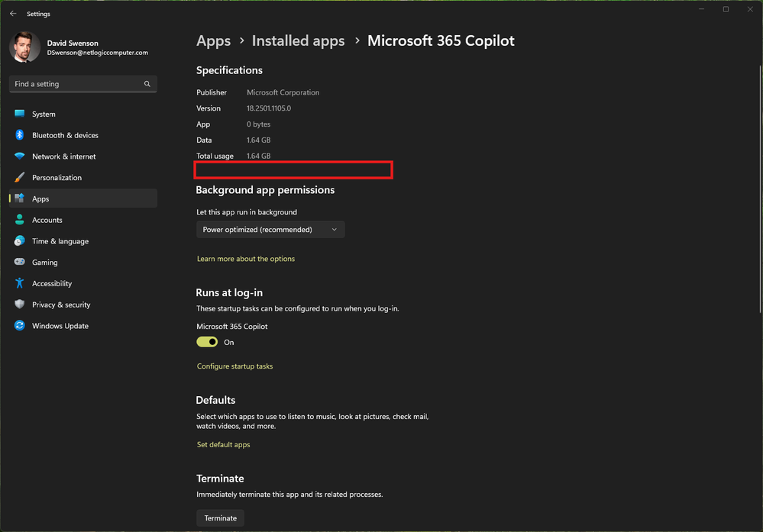Open Accessibility settings page
Viewport: 763px width, 532px height.
(82, 283)
